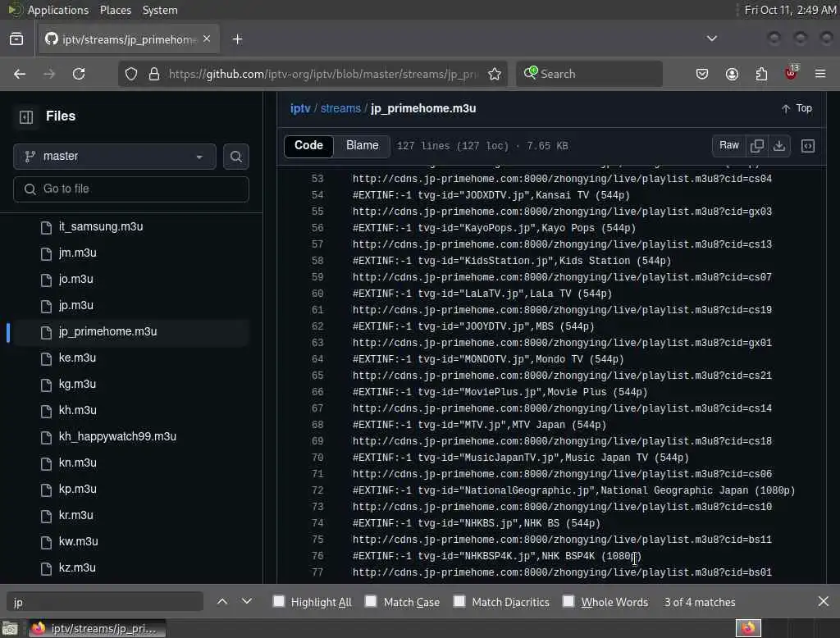840x638 pixels.
Task: Open a new browser tab
Action: 237,39
